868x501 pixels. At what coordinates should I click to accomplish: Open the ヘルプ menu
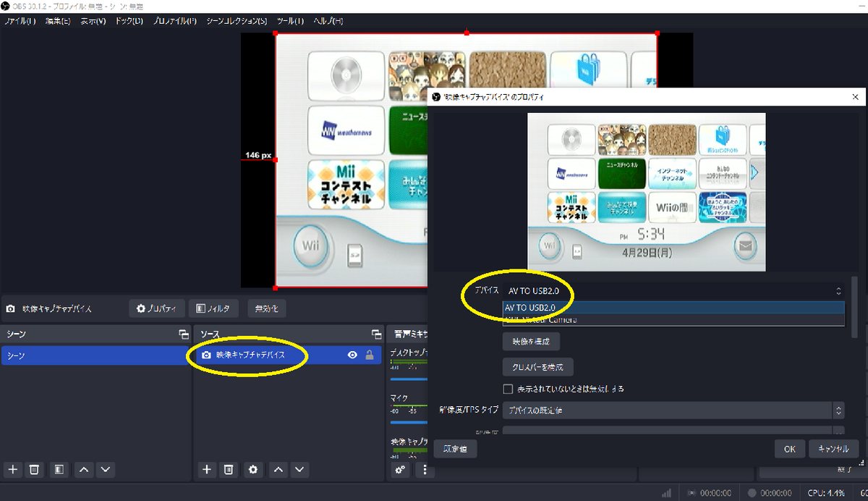pos(328,21)
